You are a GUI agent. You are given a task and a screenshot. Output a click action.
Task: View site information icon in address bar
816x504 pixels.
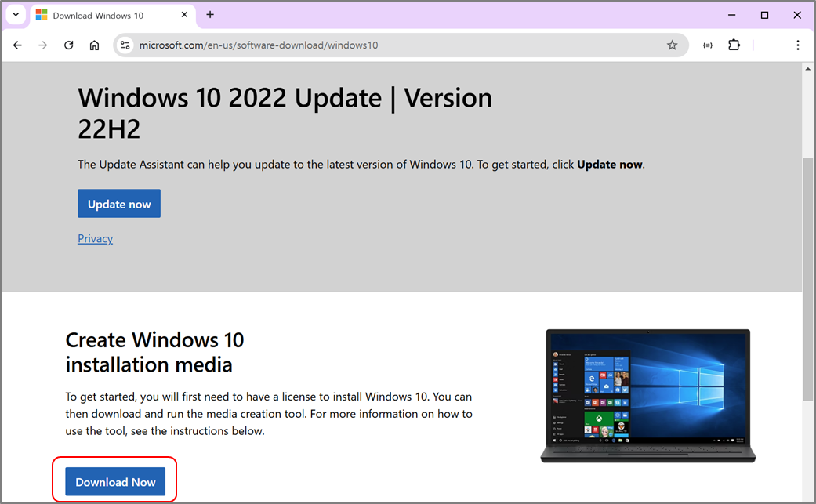125,45
